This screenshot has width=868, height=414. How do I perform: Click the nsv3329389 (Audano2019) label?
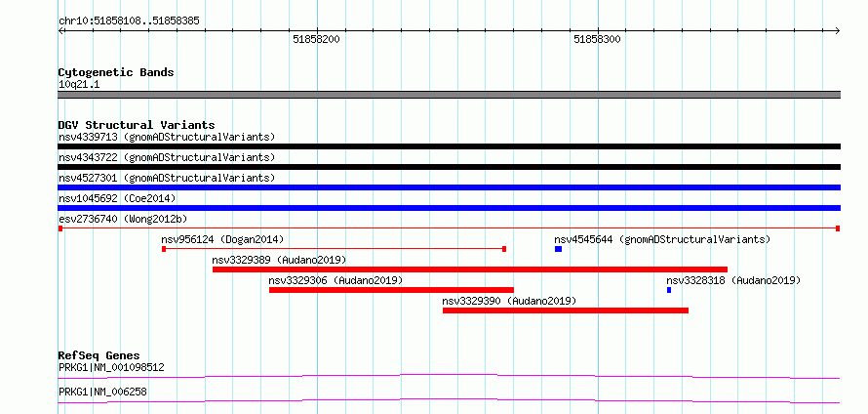280,260
